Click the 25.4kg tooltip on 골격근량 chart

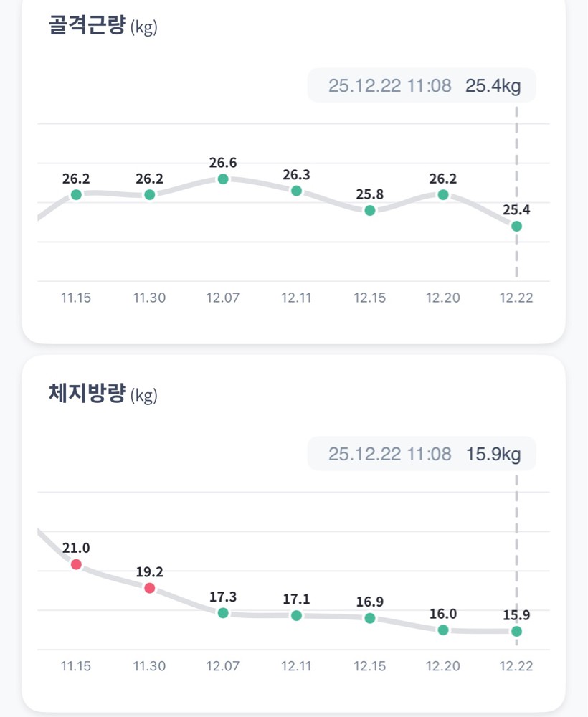422,86
